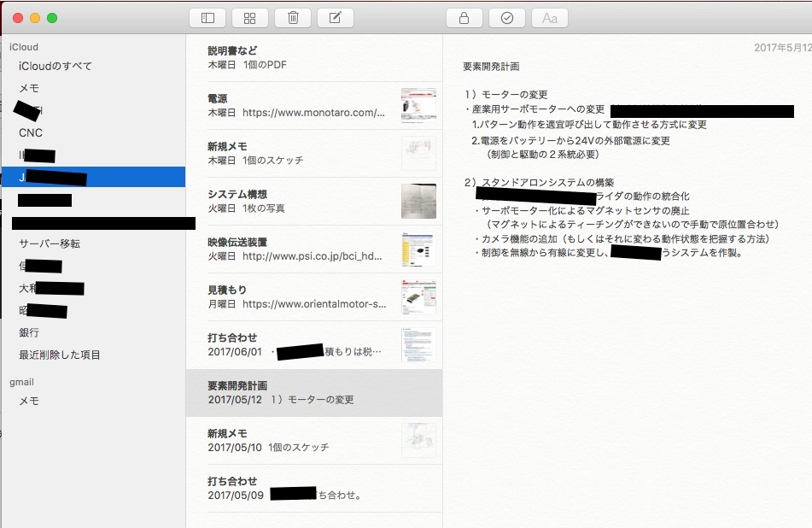Click the 打ち合わせ 2017/06/01 thumbnail
812x528 pixels.
(x=418, y=344)
